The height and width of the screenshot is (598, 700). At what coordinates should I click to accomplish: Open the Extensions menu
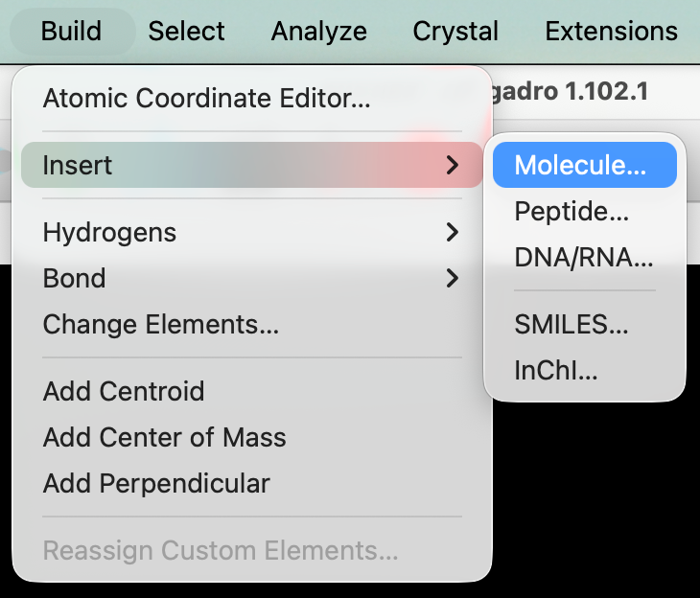coord(611,31)
